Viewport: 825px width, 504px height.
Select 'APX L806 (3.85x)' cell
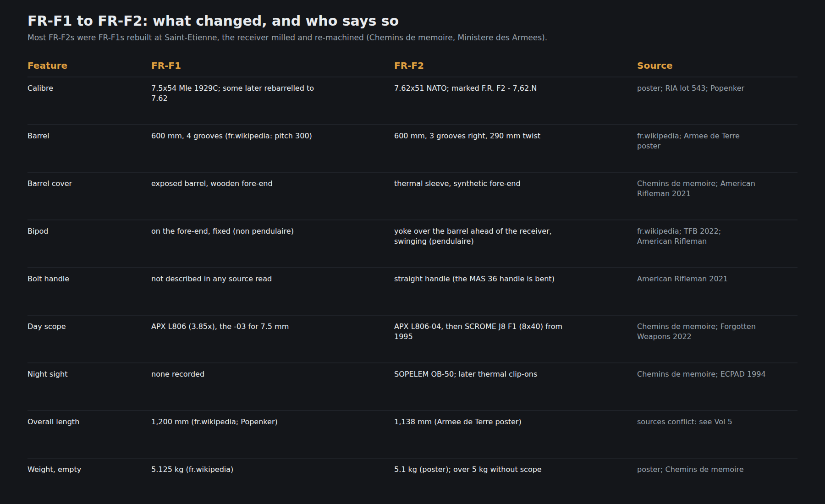(220, 326)
